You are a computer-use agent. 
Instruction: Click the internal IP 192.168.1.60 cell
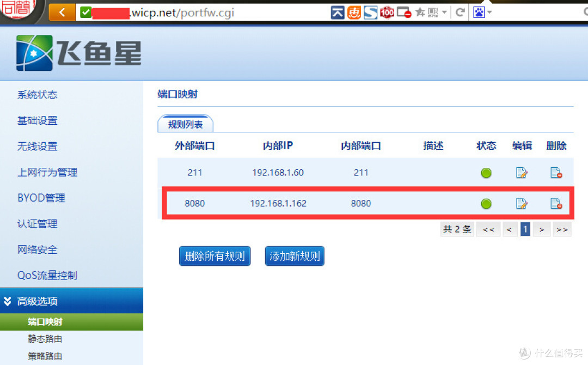278,173
